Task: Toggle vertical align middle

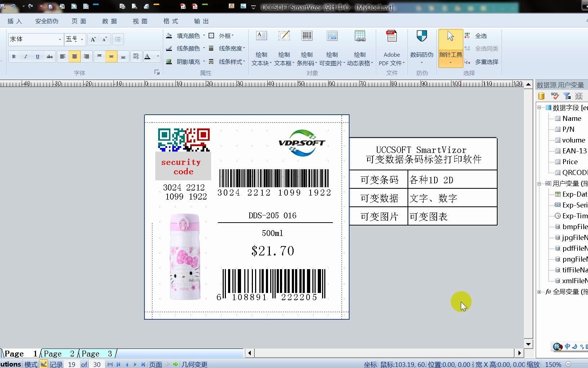Action: tap(111, 56)
